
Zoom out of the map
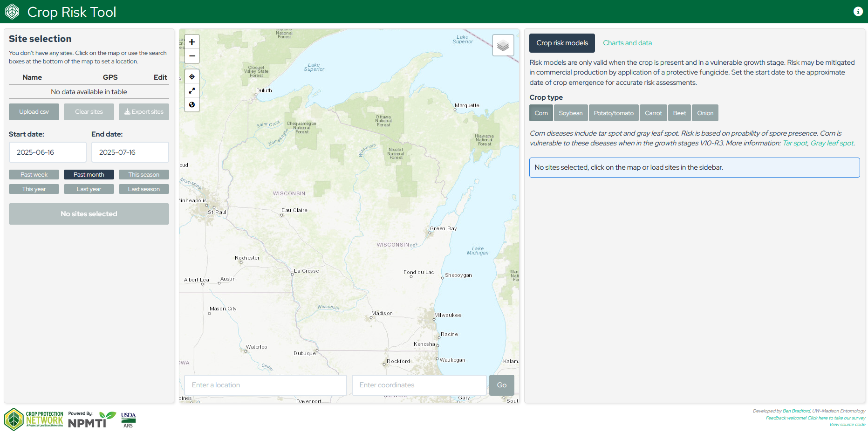point(192,56)
